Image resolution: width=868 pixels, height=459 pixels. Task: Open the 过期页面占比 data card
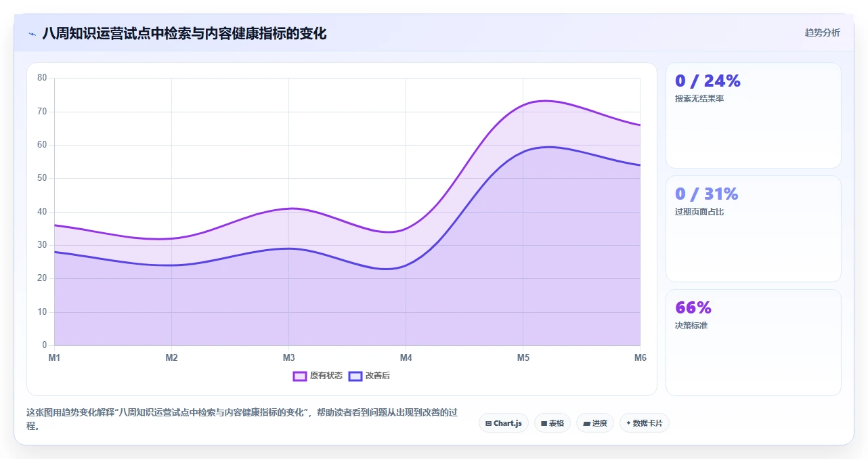(754, 229)
